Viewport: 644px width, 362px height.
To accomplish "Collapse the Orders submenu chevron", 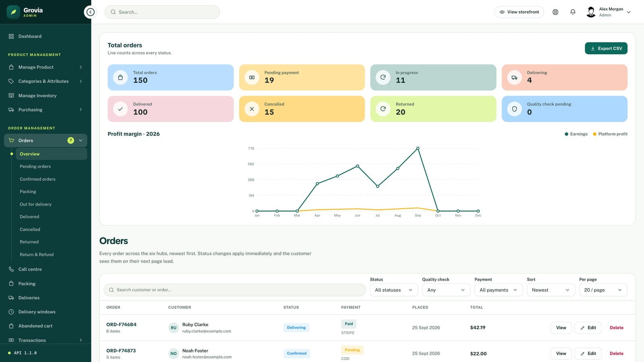I will point(80,140).
